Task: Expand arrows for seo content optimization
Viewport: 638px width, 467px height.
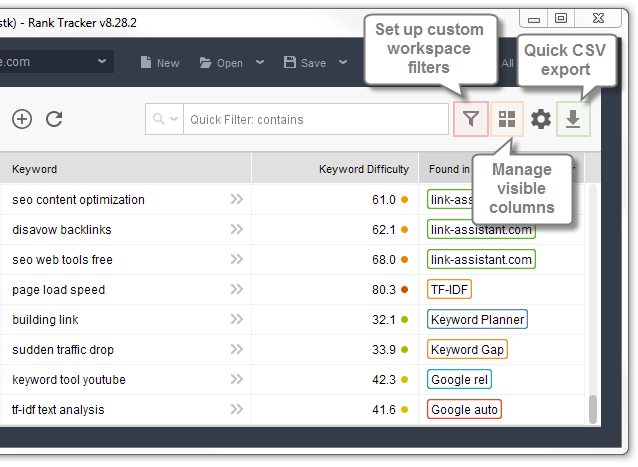Action: [237, 199]
